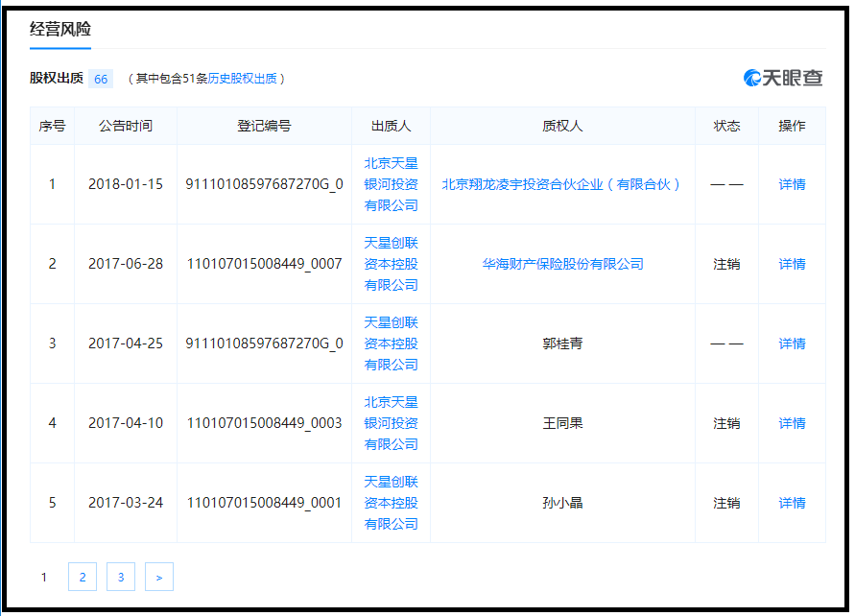Open pledgor 天星创联资本控股有限公司 in row 3
The image size is (855, 616).
coord(391,344)
